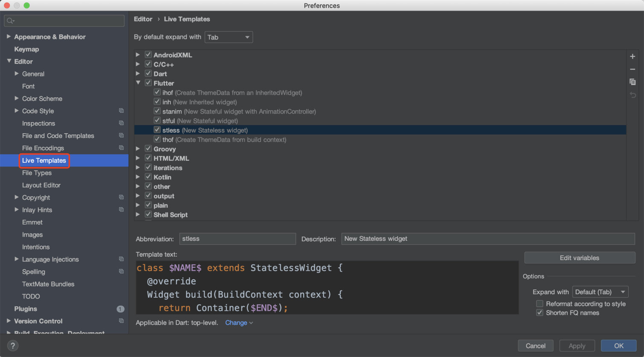
Task: Open the Expand with Default (Tab) dropdown
Action: [x=600, y=292]
